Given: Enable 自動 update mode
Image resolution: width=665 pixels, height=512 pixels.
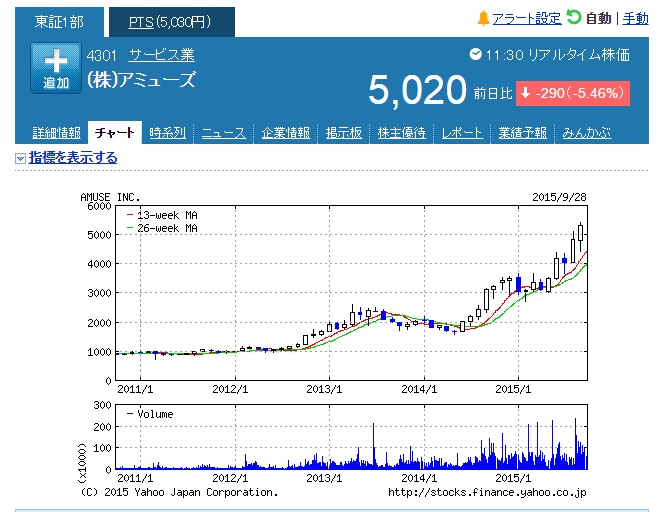Looking at the screenshot, I should 598,18.
